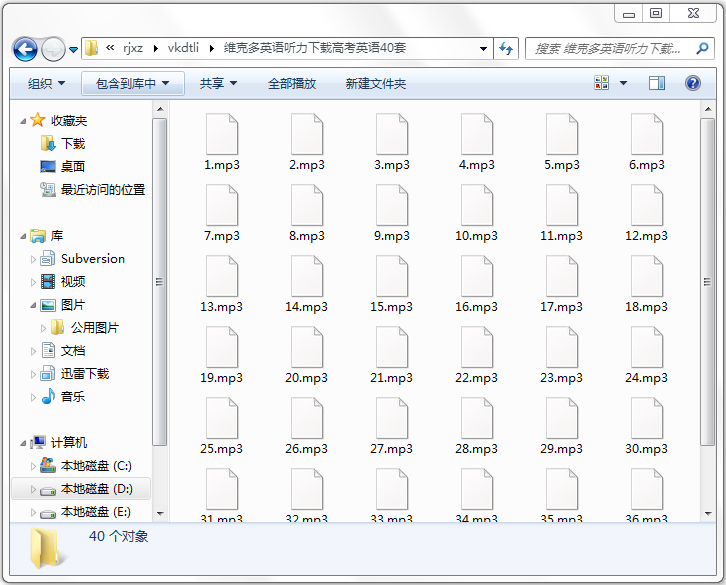The width and height of the screenshot is (726, 585).
Task: Select the file 10.mp3
Action: click(476, 213)
